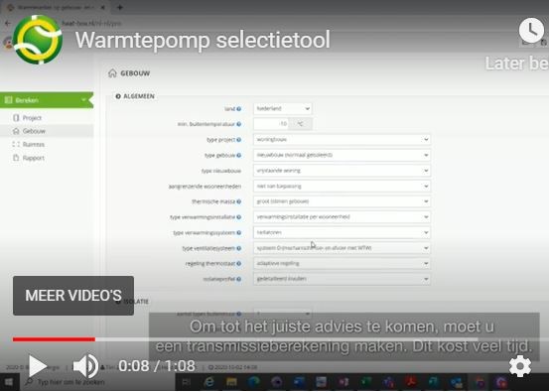Click the min. buitentemperatuur input field

coord(271,123)
